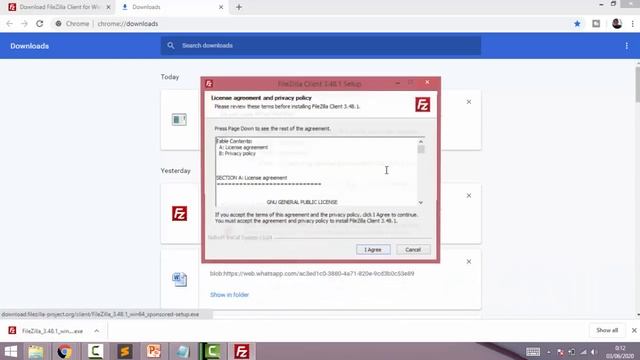Remove today's download entry from list
Viewport: 640px width, 360px height.
[469, 102]
